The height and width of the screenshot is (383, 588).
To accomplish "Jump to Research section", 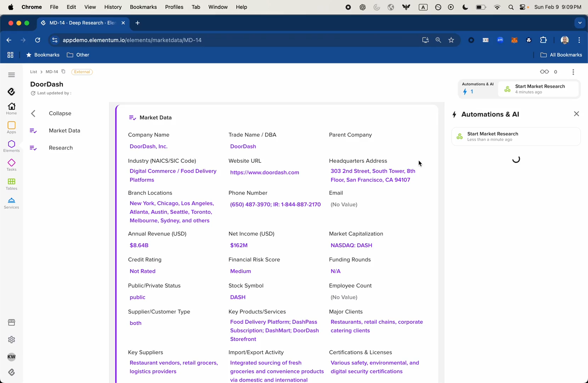I will pos(51,148).
